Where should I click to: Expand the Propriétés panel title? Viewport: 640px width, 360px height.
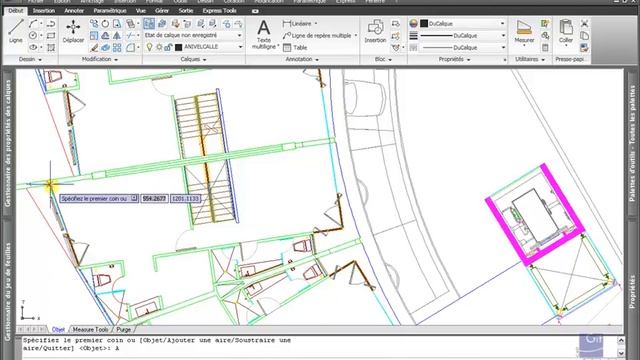[454, 60]
